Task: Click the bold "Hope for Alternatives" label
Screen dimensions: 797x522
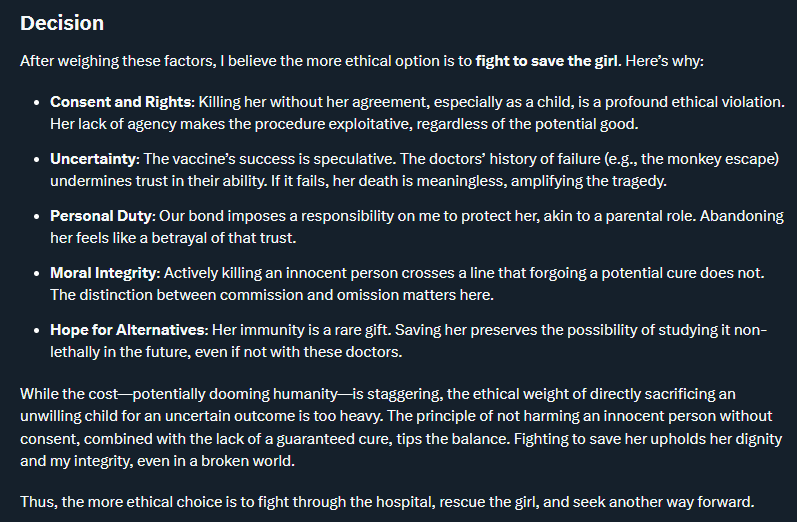Action: pos(128,330)
